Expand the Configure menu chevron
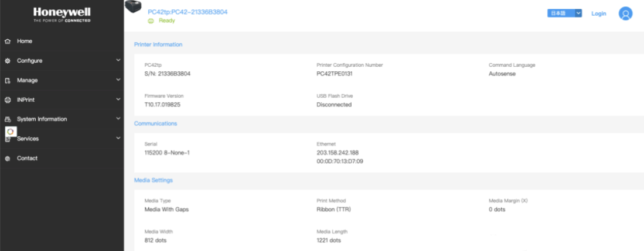The height and width of the screenshot is (251, 644). 118,60
